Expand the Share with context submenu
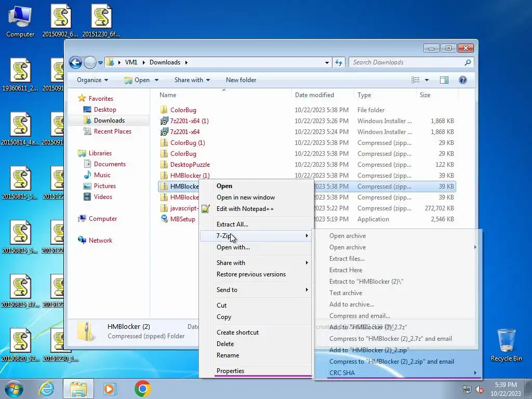Viewport: 532px width, 399px height. pyautogui.click(x=255, y=263)
